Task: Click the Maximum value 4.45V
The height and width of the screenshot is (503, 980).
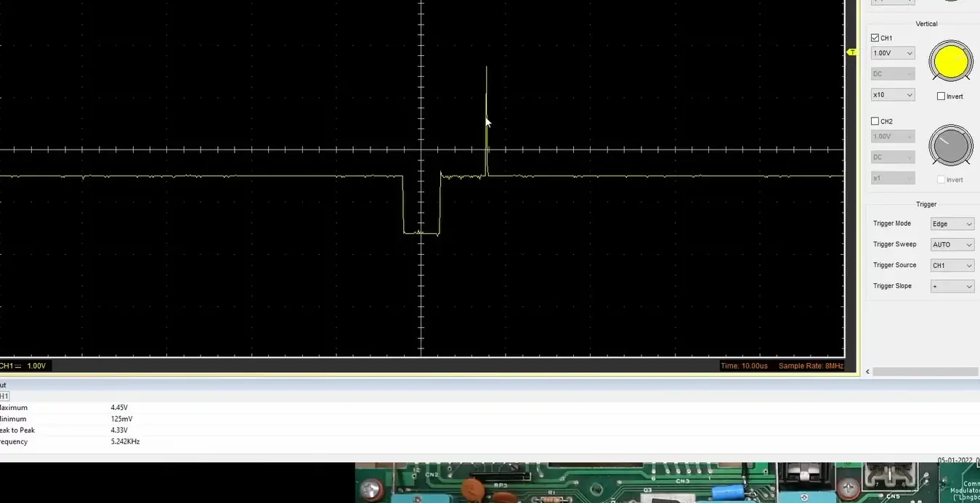Action: pyautogui.click(x=119, y=408)
